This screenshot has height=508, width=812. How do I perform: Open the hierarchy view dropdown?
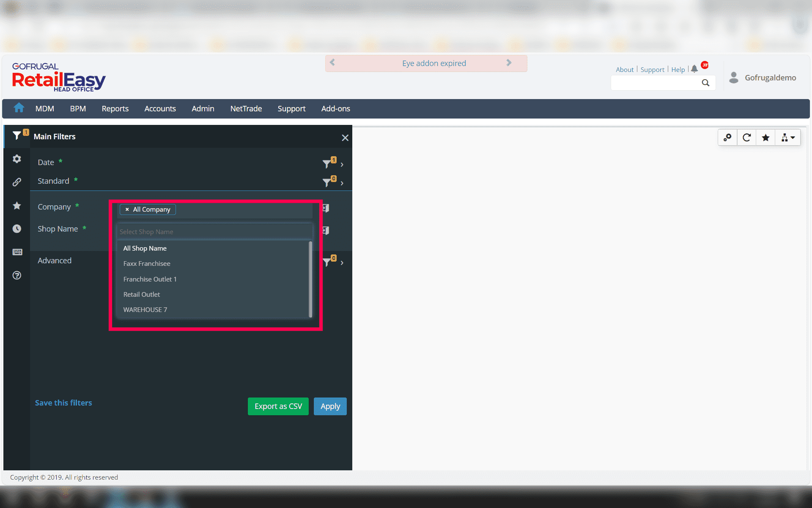[788, 138]
